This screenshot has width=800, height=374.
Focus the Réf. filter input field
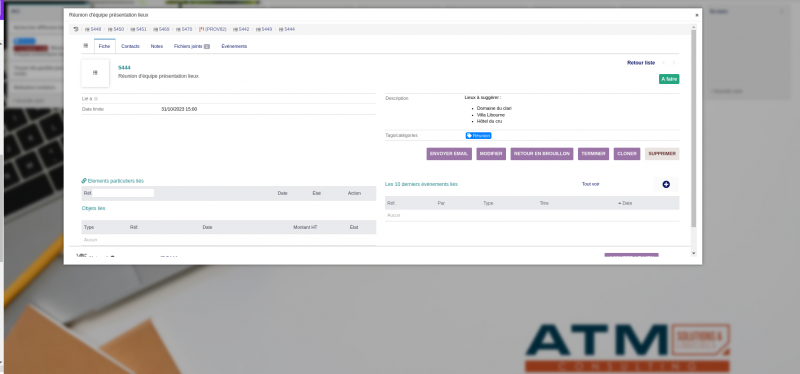pos(123,193)
